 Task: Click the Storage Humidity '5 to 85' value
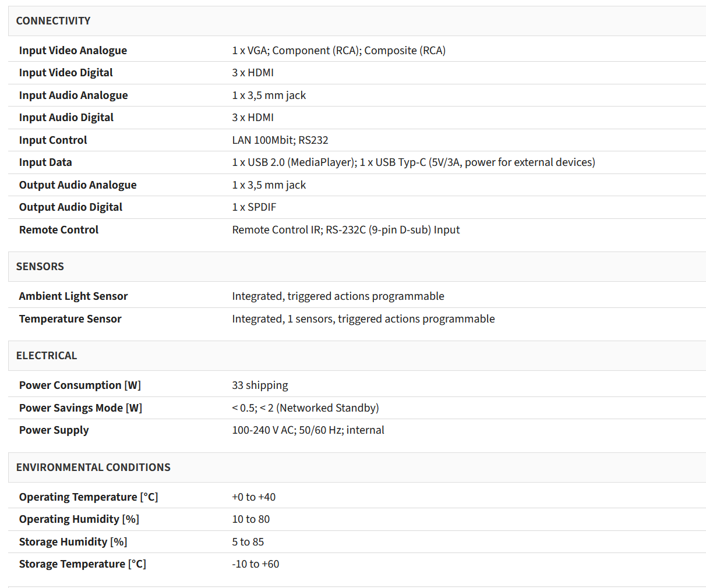click(248, 542)
